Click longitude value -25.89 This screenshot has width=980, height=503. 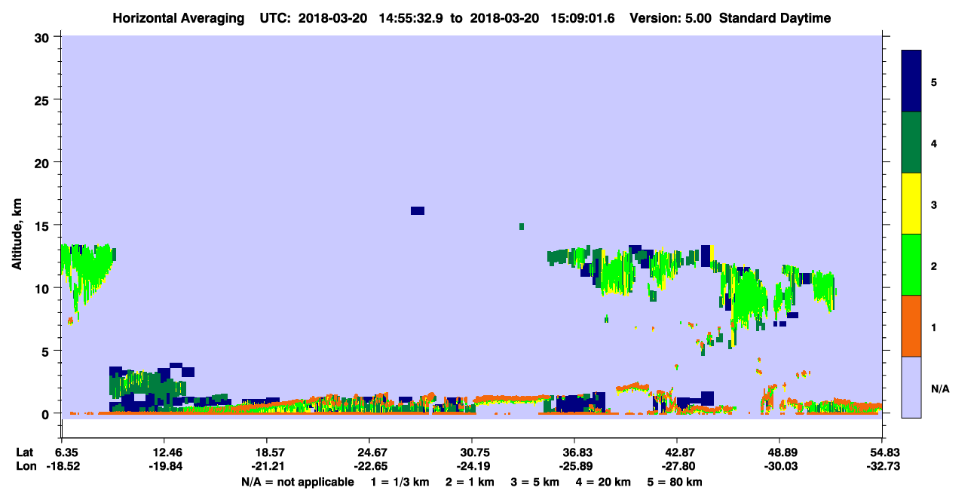click(574, 466)
